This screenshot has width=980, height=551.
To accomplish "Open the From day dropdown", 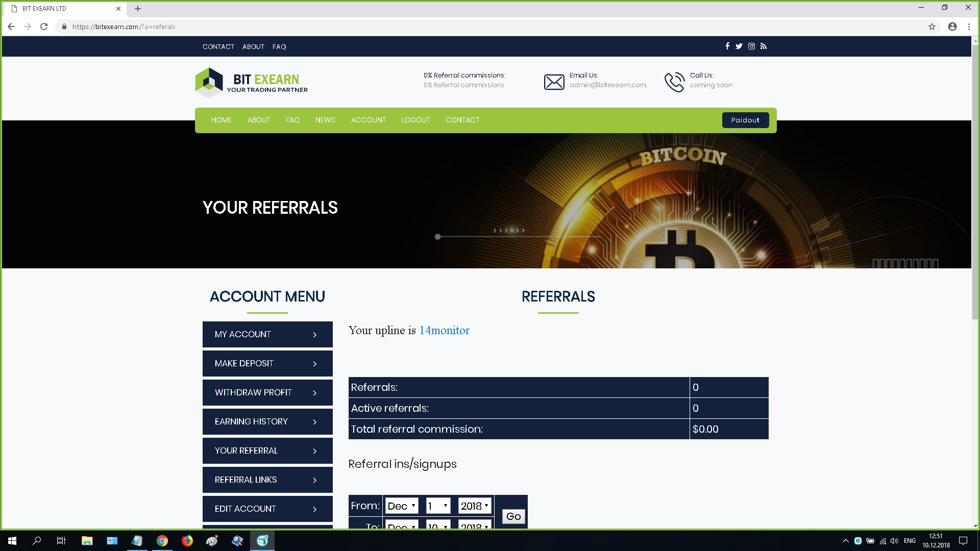I will click(438, 506).
